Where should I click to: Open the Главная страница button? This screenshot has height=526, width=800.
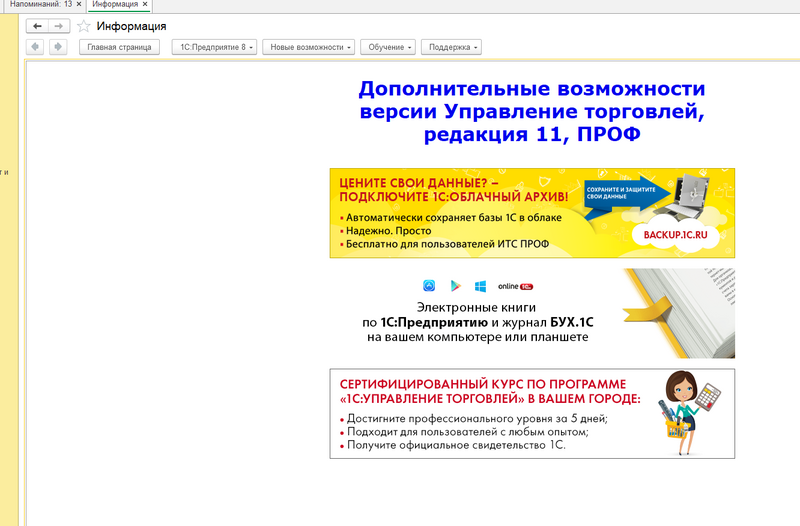point(119,47)
